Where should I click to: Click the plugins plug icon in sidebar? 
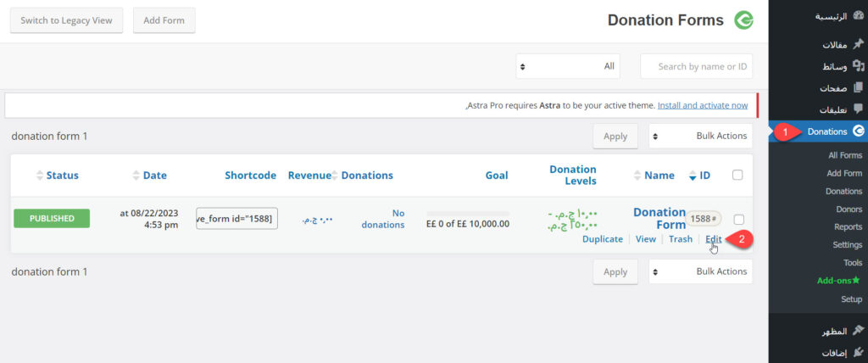[858, 352]
